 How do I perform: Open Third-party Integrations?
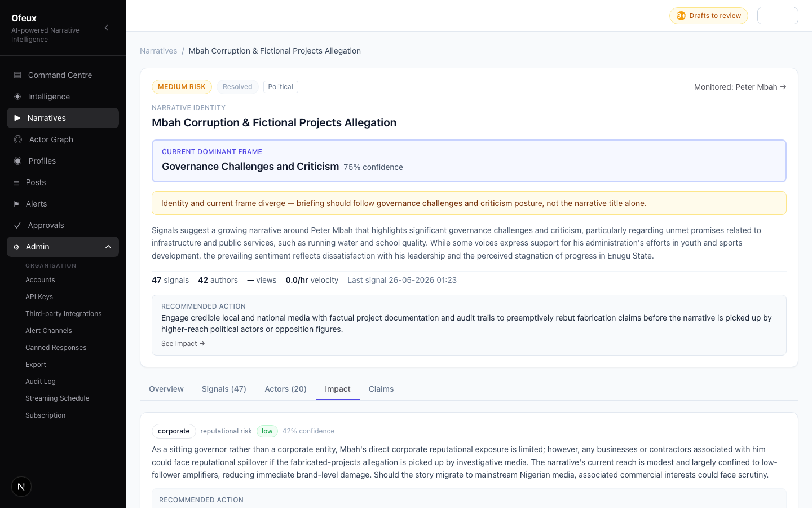(64, 314)
